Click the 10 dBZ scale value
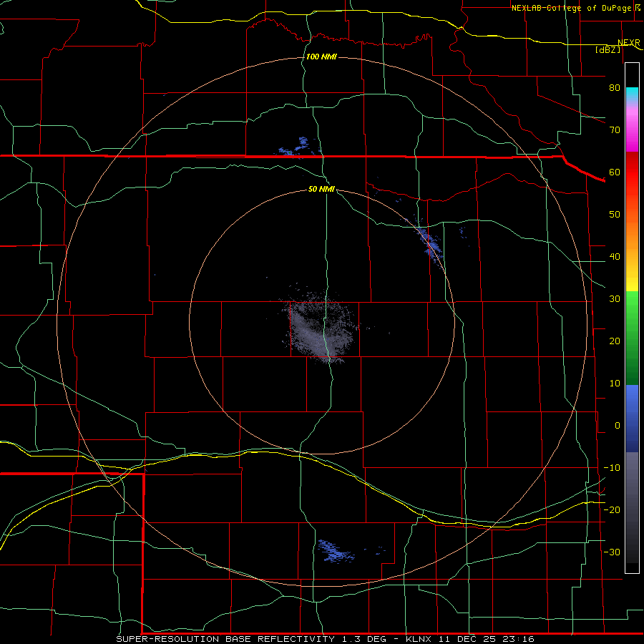Viewport: 644px width, 644px height. click(615, 384)
